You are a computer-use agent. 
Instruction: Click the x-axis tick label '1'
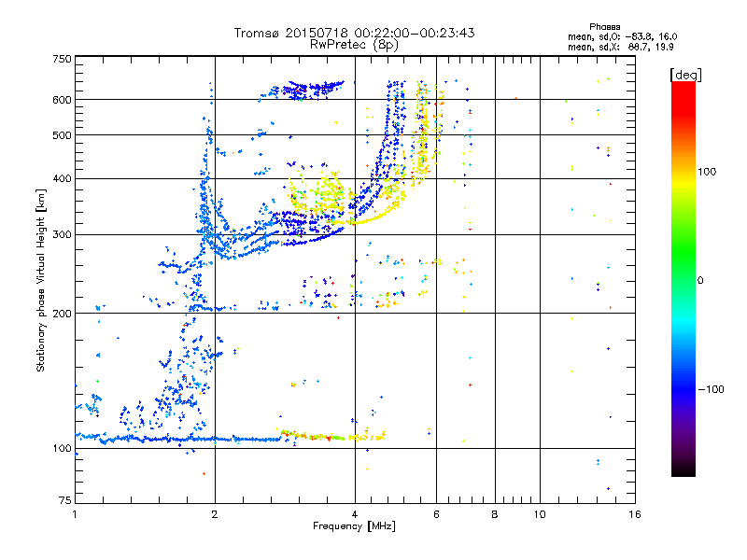75,514
